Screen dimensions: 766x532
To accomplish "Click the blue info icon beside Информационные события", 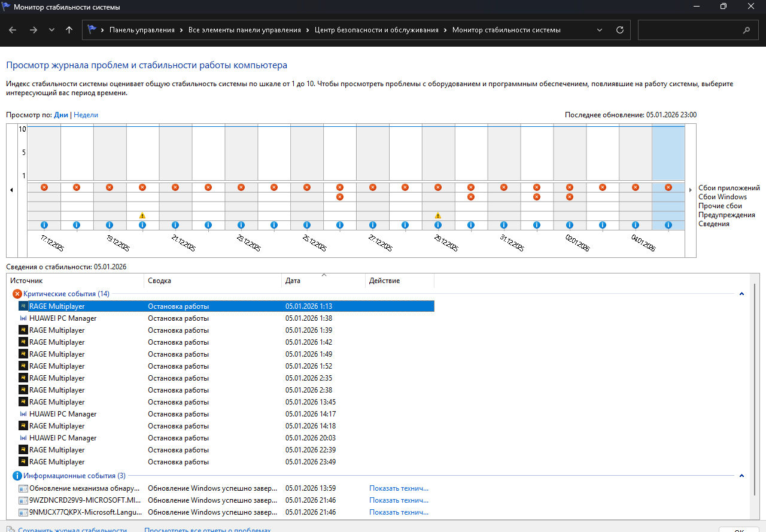I will point(17,476).
